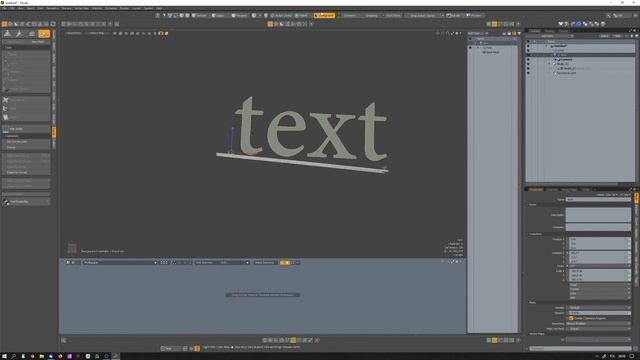The height and width of the screenshot is (360, 640).
Task: Toggle eye icon of first row in middle list
Action: click(470, 39)
